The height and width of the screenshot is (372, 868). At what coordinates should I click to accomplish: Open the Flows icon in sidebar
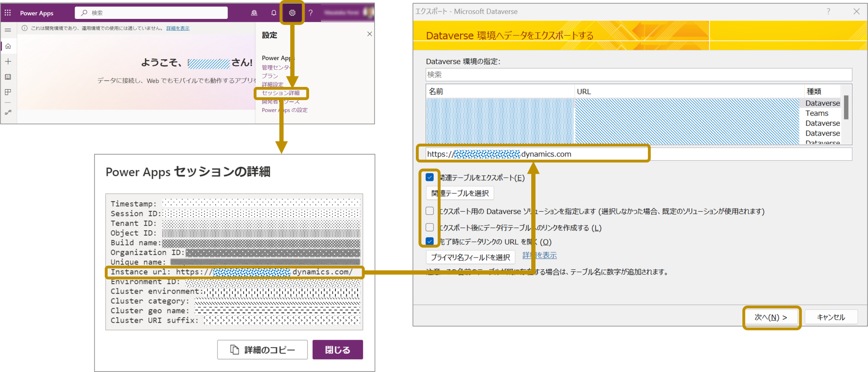8,112
